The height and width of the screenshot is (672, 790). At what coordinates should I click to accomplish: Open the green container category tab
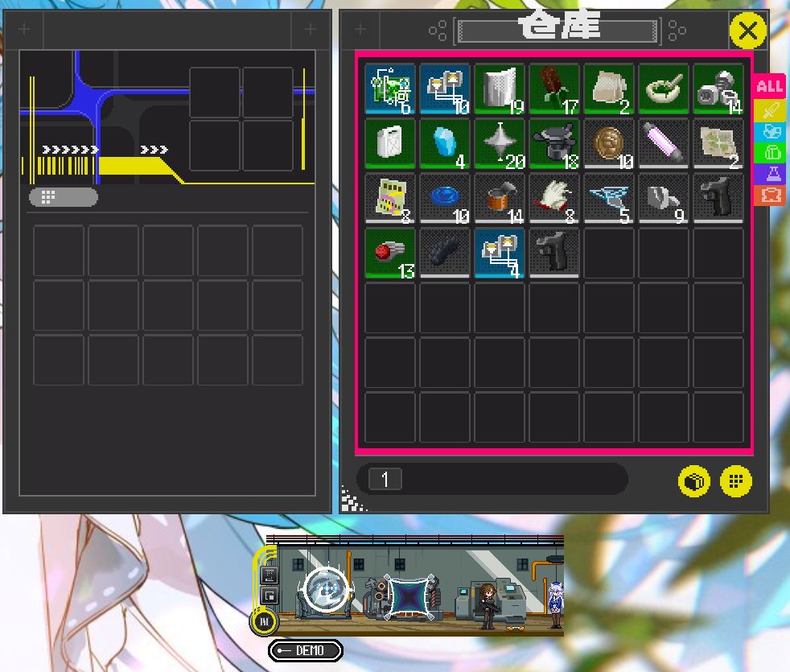coord(769,152)
